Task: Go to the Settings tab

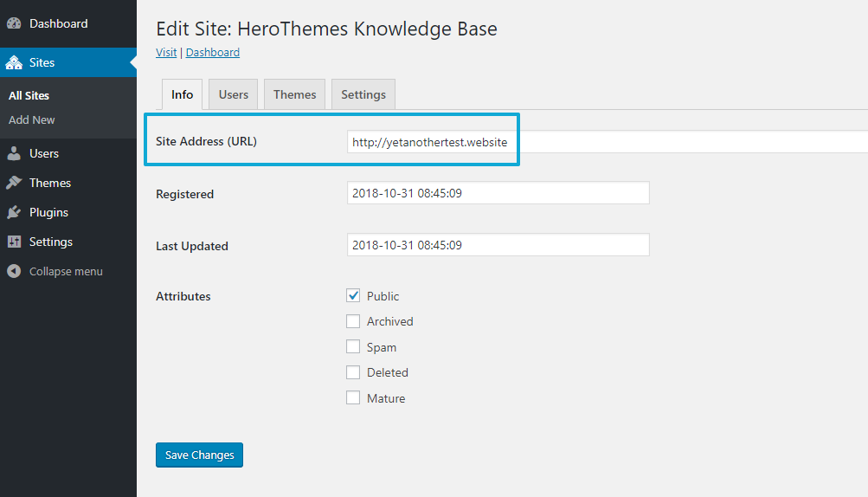Action: (363, 94)
